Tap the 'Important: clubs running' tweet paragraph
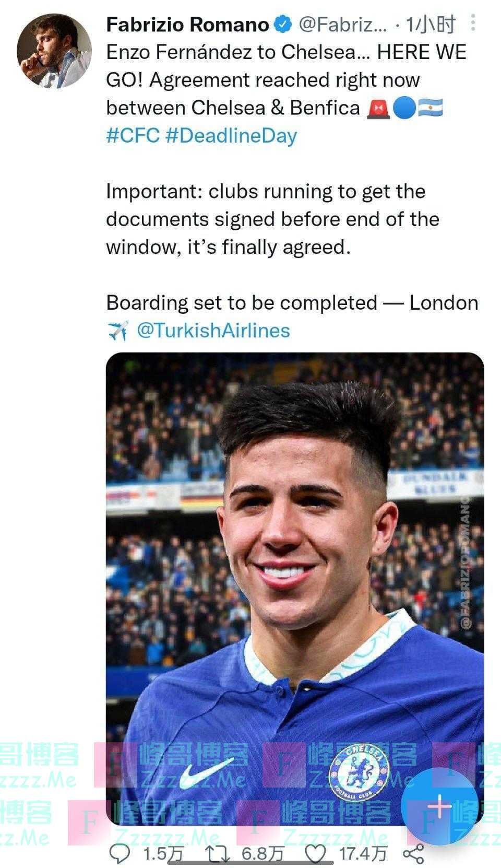 272,219
